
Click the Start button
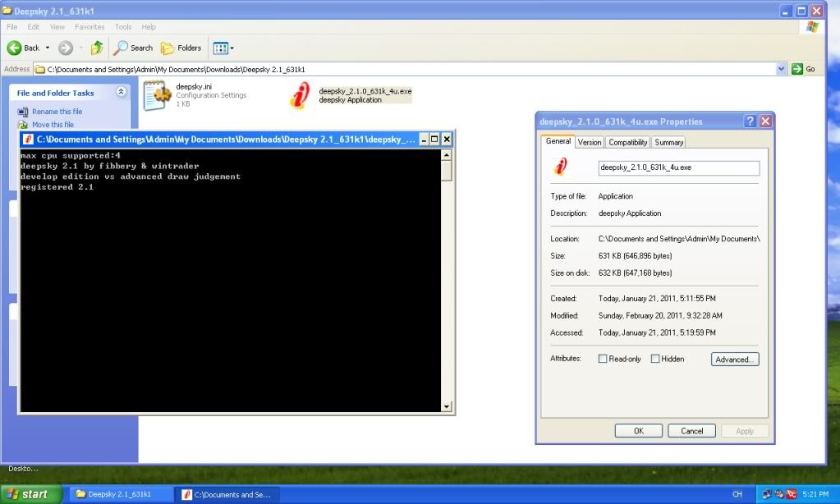click(x=31, y=494)
